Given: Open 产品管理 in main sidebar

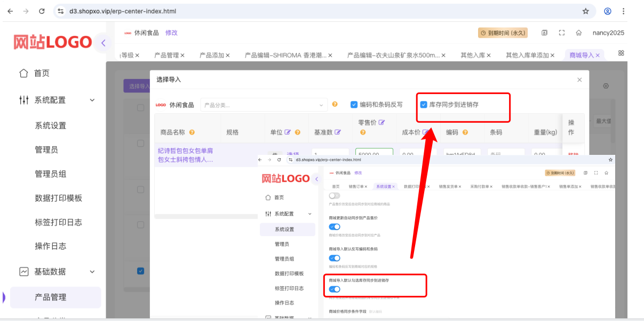Looking at the screenshot, I should click(55, 297).
